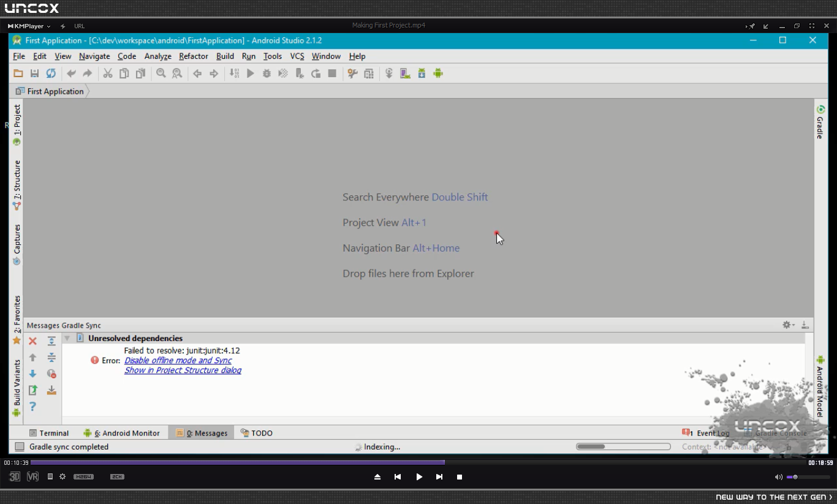837x504 pixels.
Task: Click the Replace toolbar icon
Action: [177, 73]
